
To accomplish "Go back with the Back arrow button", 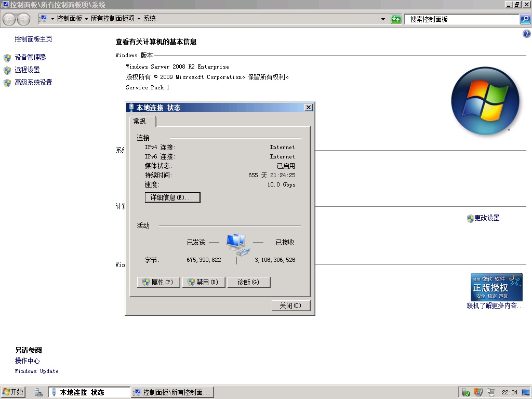I will pyautogui.click(x=9, y=19).
